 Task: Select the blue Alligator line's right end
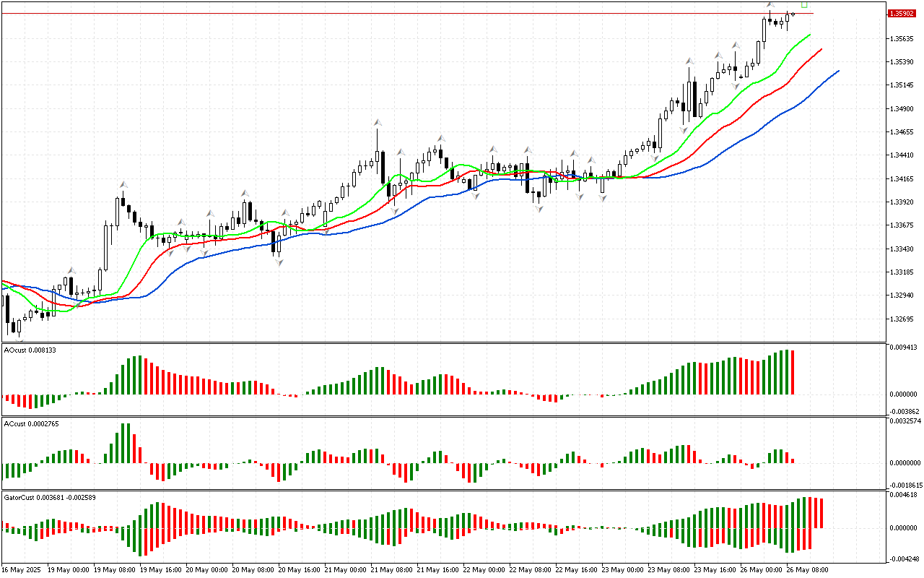coord(837,71)
